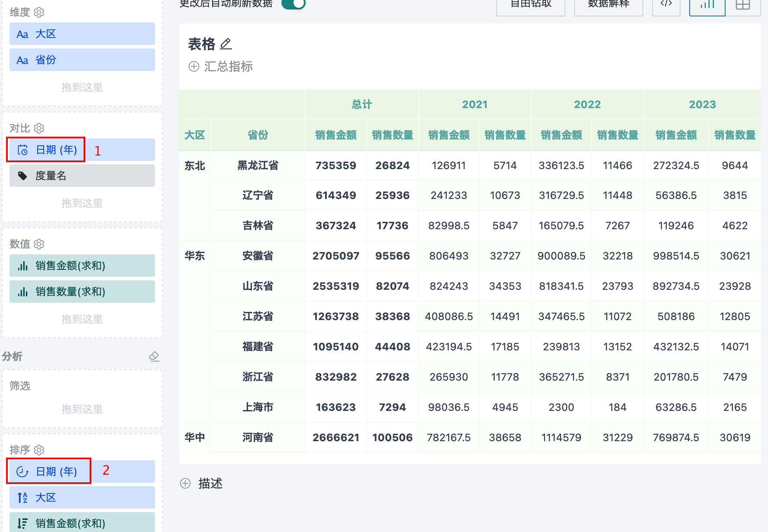
Task: Select the 江苏省 row cell
Action: (258, 316)
